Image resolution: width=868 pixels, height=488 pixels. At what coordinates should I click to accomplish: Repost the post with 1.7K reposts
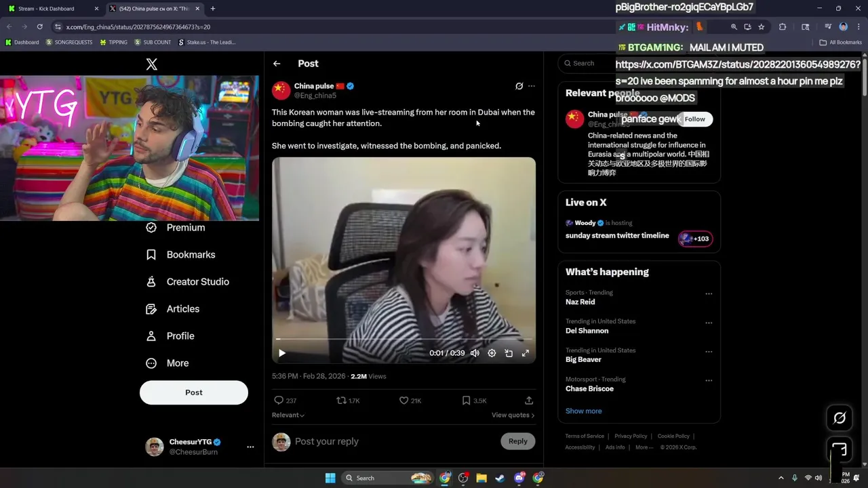coord(348,401)
